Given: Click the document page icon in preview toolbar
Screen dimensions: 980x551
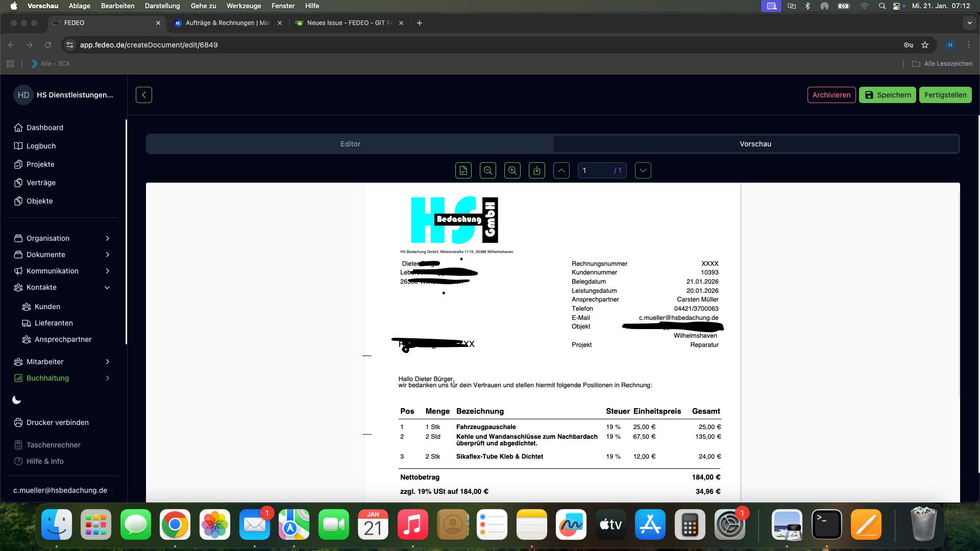Looking at the screenshot, I should pyautogui.click(x=463, y=170).
